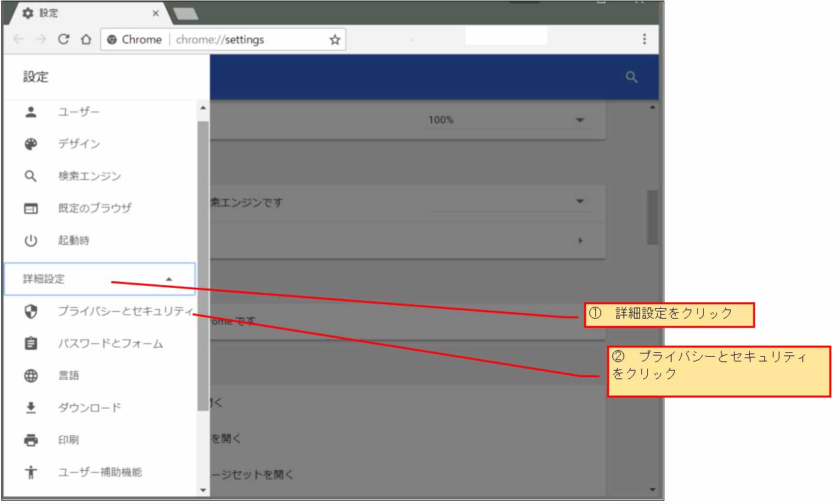Open the Chrome three-dot menu

pyautogui.click(x=644, y=39)
